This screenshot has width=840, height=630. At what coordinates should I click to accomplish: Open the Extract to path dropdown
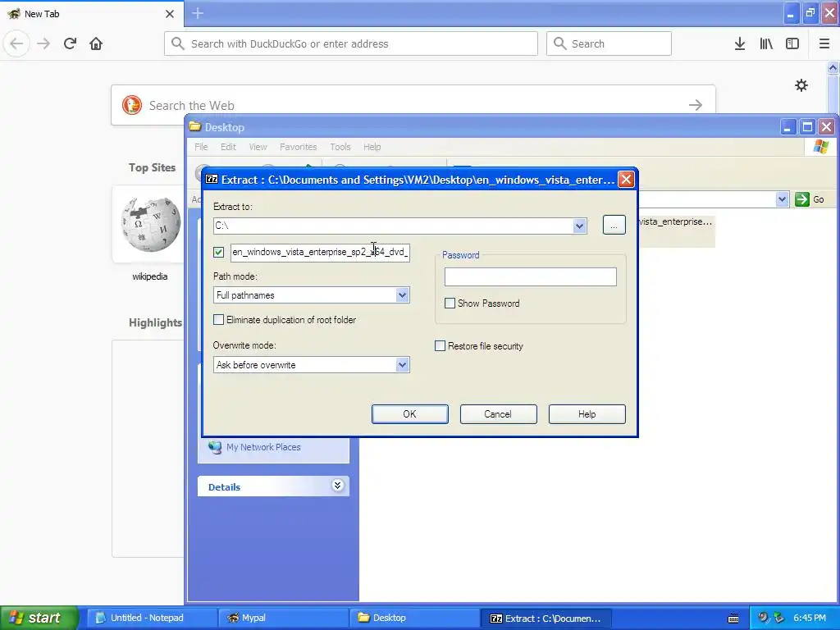(x=579, y=226)
